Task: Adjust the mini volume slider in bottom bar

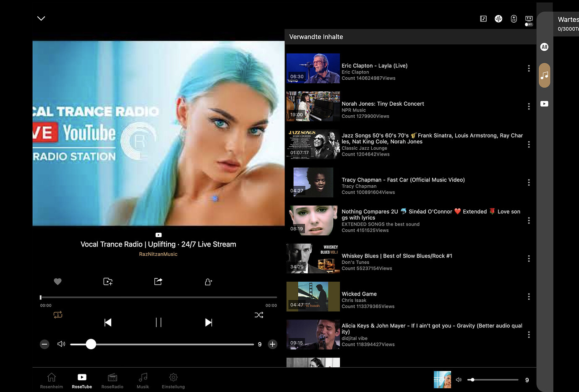Action: 493,380
